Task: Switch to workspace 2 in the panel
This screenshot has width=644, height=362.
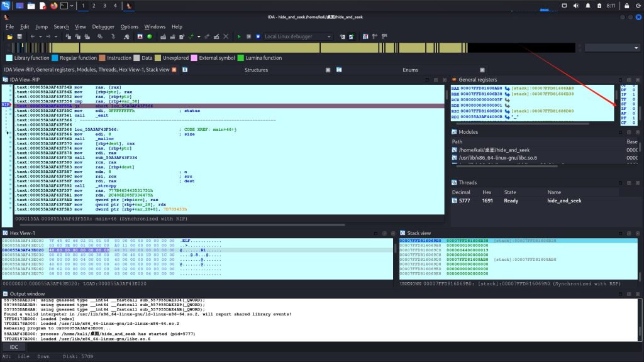Action: point(94,6)
